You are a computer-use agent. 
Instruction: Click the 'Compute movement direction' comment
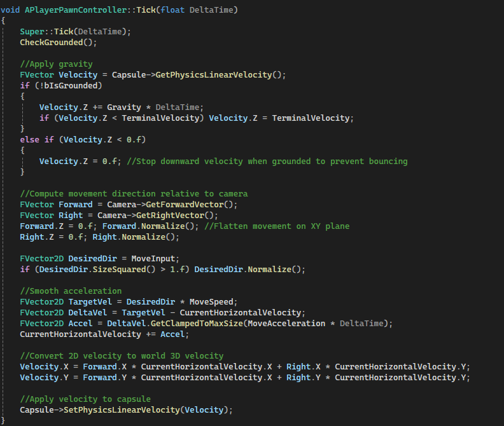134,194
